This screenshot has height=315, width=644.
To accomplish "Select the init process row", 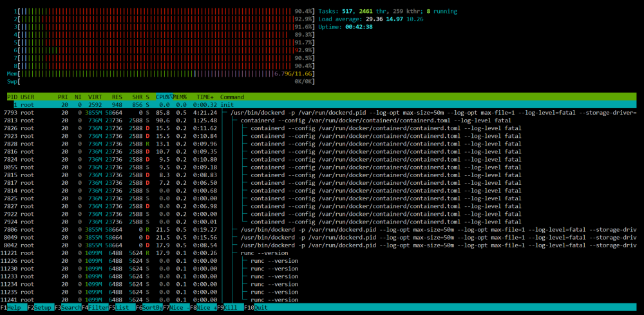I will (322, 105).
